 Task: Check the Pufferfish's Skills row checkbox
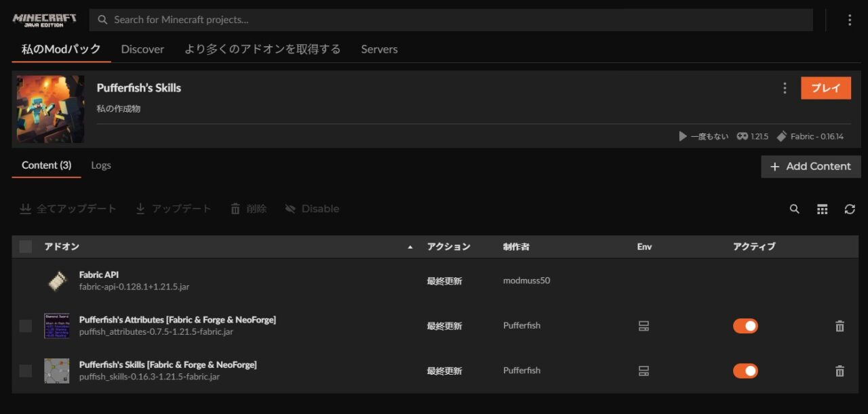pyautogui.click(x=26, y=371)
